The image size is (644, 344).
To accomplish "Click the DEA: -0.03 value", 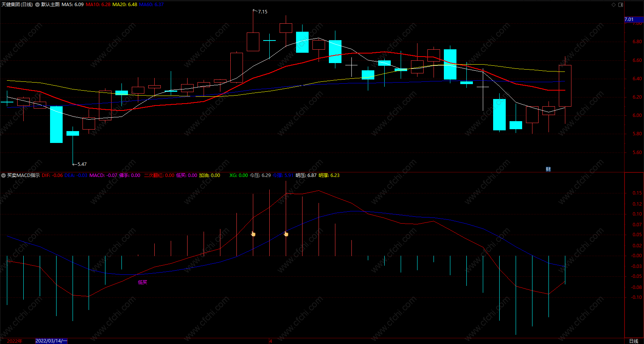I will coord(76,175).
